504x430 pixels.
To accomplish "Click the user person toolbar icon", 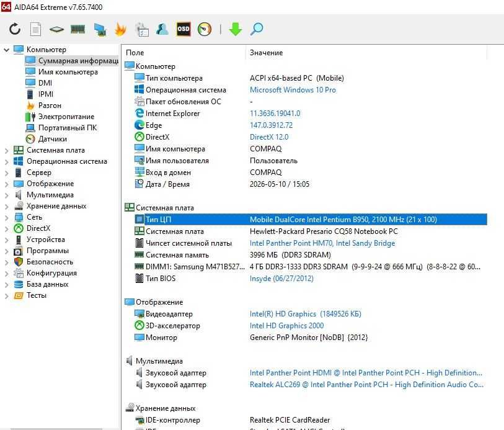I will [162, 29].
